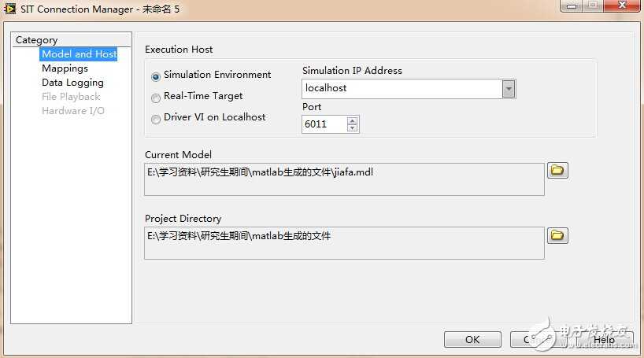Open the Mappings category
Viewport: 644px width, 358px height.
pos(65,68)
